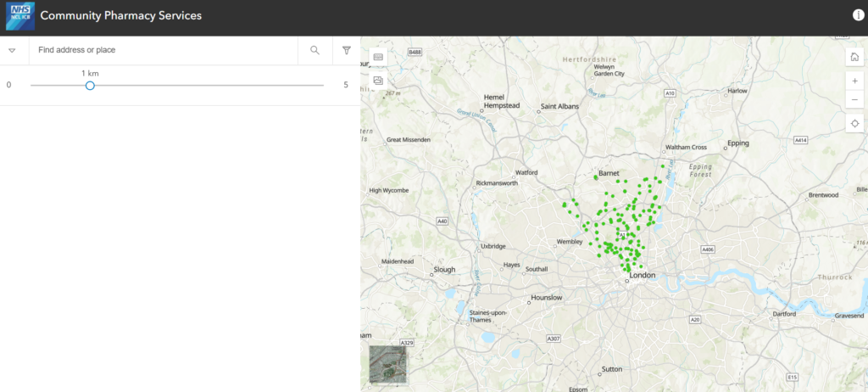Zoom in the map
Screen dimensions: 868x392
(854, 81)
